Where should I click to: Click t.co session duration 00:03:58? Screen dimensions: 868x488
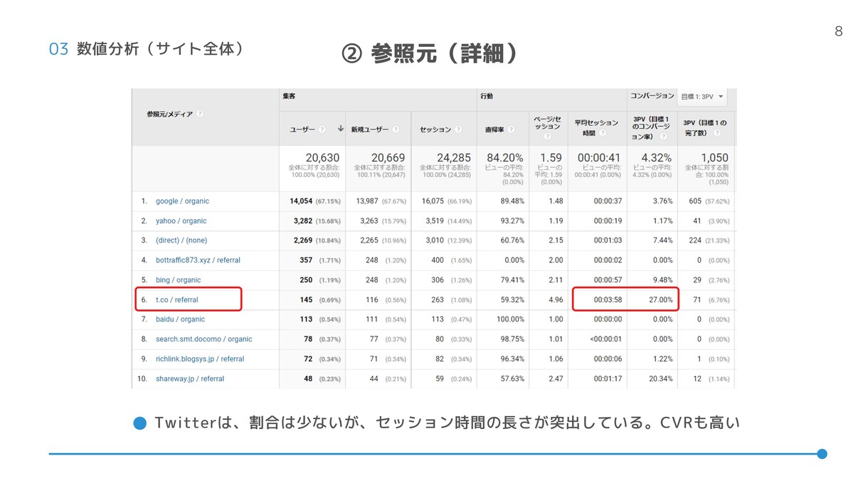pos(608,300)
